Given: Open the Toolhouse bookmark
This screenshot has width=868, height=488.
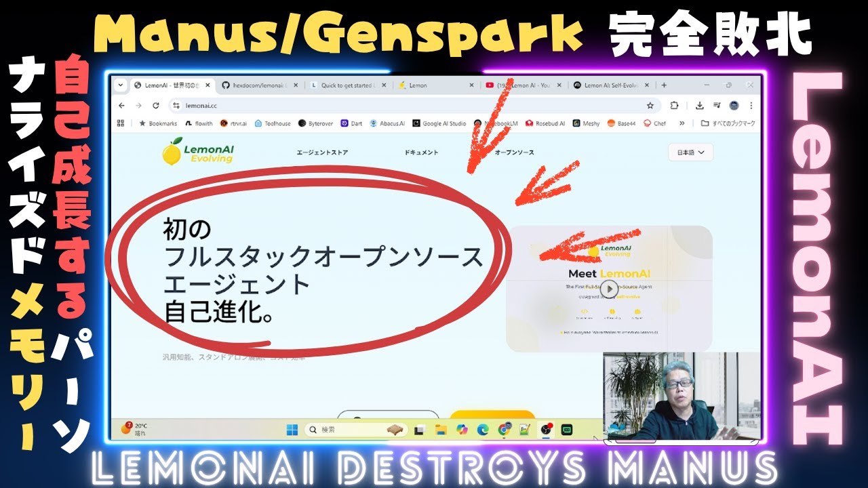Looking at the screenshot, I should (273, 123).
